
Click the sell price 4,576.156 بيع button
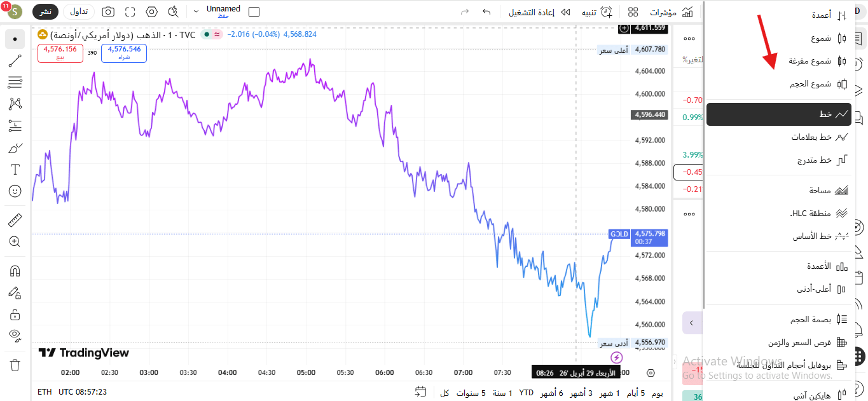pyautogui.click(x=60, y=53)
